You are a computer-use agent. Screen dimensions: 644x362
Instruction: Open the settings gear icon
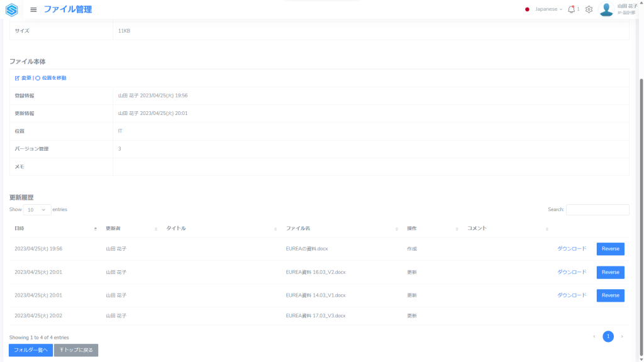click(x=589, y=9)
